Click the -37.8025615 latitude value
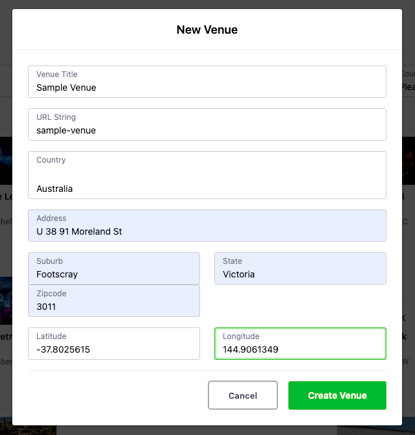Image resolution: width=415 pixels, height=435 pixels. pos(63,349)
